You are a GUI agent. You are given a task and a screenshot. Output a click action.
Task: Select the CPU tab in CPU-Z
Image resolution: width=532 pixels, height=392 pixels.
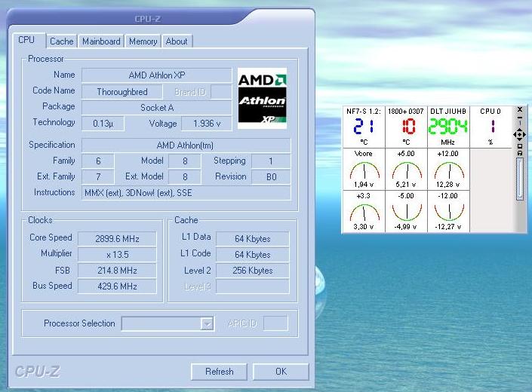(28, 40)
